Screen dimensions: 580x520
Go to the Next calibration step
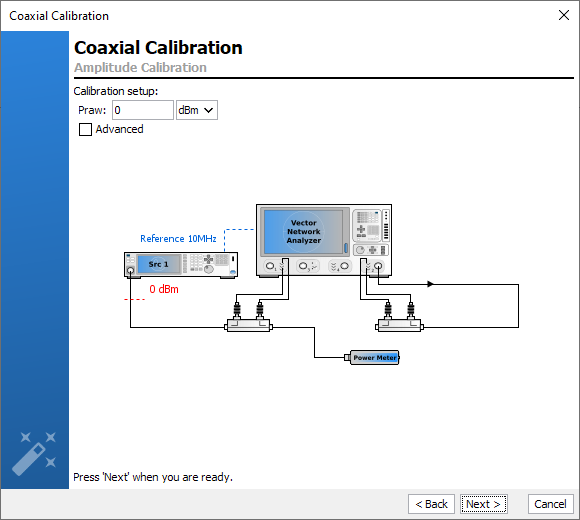[x=484, y=504]
